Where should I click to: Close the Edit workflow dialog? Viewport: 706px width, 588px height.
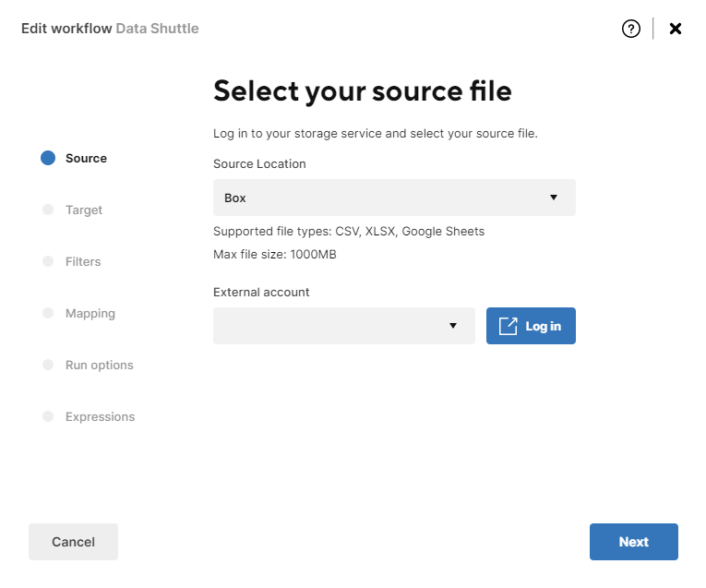675,29
